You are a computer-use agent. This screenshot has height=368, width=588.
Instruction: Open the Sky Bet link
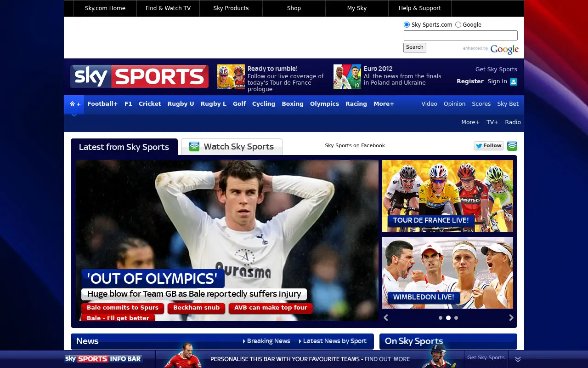tap(508, 104)
